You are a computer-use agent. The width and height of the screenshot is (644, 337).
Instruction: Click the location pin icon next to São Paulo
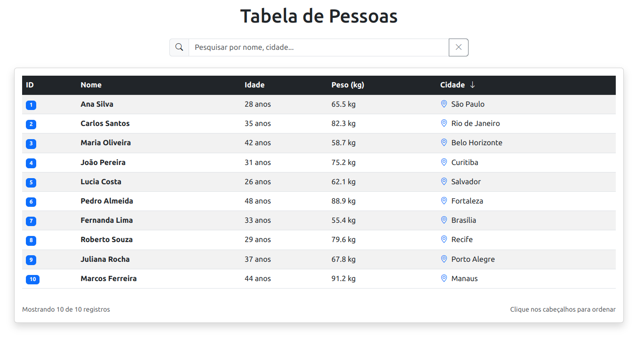[444, 104]
